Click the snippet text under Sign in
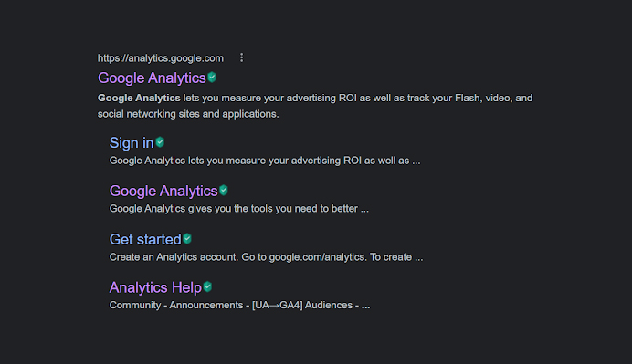The image size is (632, 364). click(265, 161)
